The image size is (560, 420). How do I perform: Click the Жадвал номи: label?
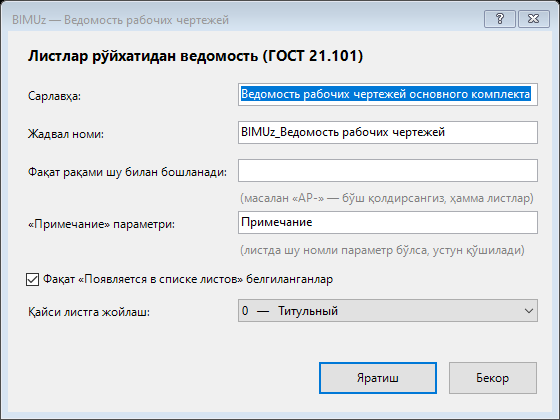coord(66,134)
